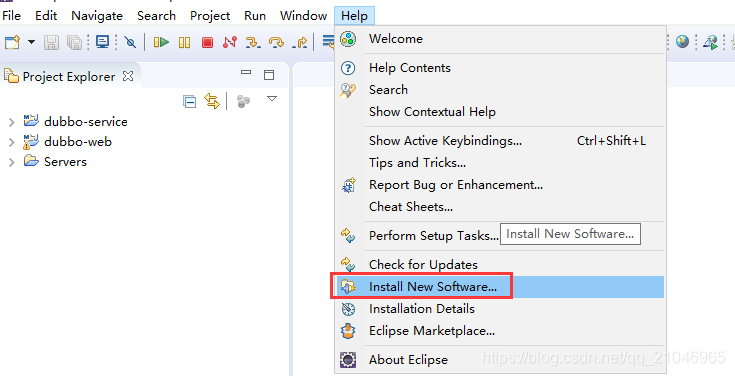Expand the dubbo-service project node
The width and height of the screenshot is (735, 376).
[x=11, y=122]
